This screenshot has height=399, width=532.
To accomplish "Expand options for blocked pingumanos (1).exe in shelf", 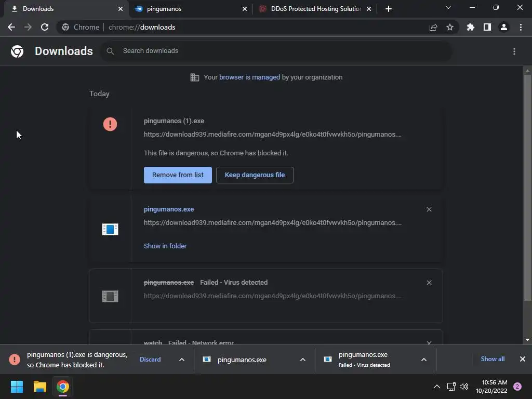I will click(182, 360).
